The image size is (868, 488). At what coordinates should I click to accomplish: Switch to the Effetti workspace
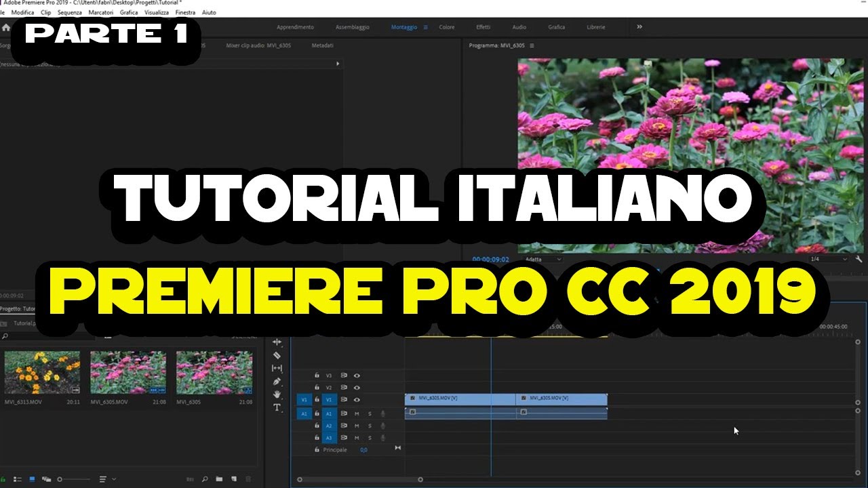(483, 27)
